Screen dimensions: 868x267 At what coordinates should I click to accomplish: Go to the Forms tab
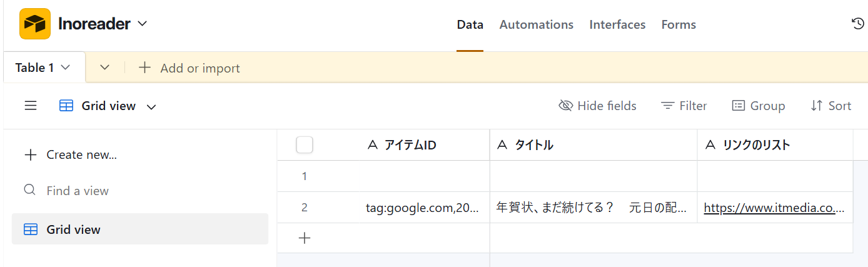point(679,24)
